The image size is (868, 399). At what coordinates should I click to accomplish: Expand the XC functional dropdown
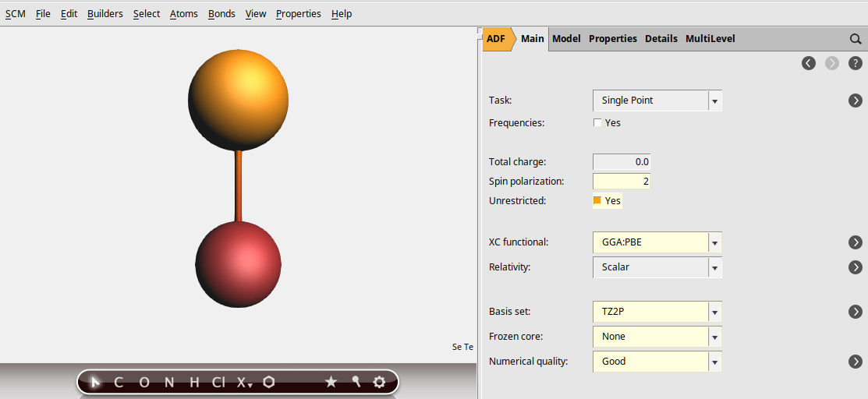(x=714, y=242)
